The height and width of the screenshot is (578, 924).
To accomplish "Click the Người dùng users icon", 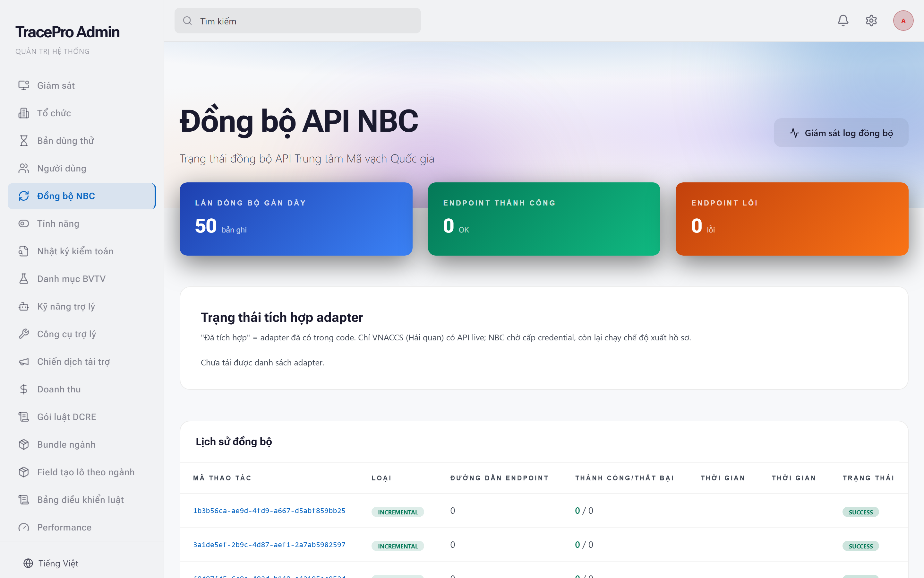I will pos(24,168).
